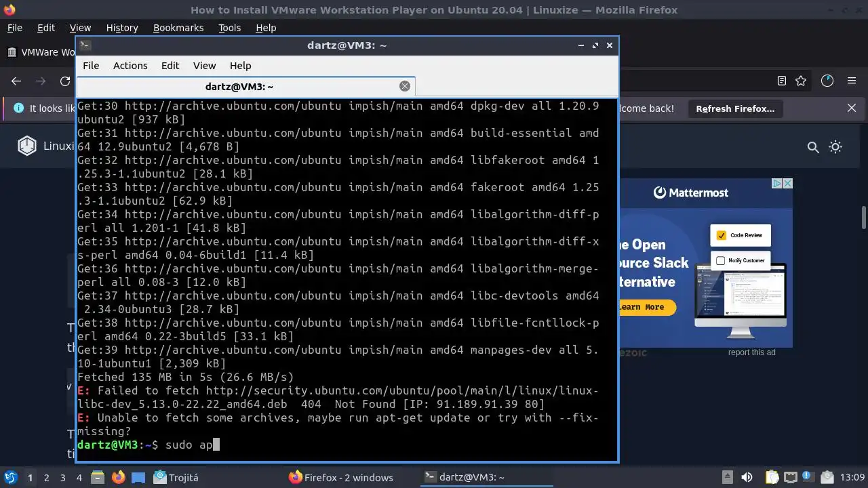Close the dartz@VM3:~ terminal tab
The image size is (868, 488).
click(x=405, y=86)
